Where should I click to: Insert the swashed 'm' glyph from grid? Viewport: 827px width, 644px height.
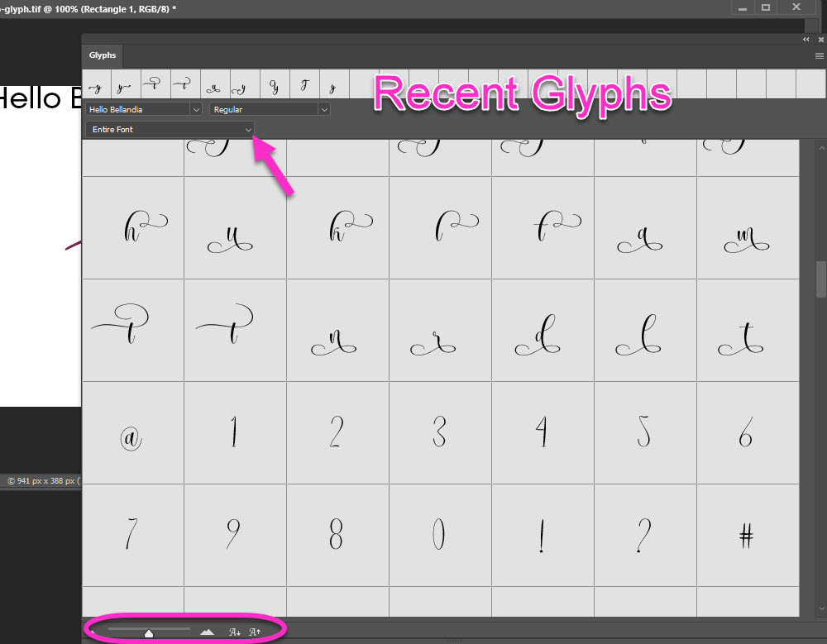point(748,228)
